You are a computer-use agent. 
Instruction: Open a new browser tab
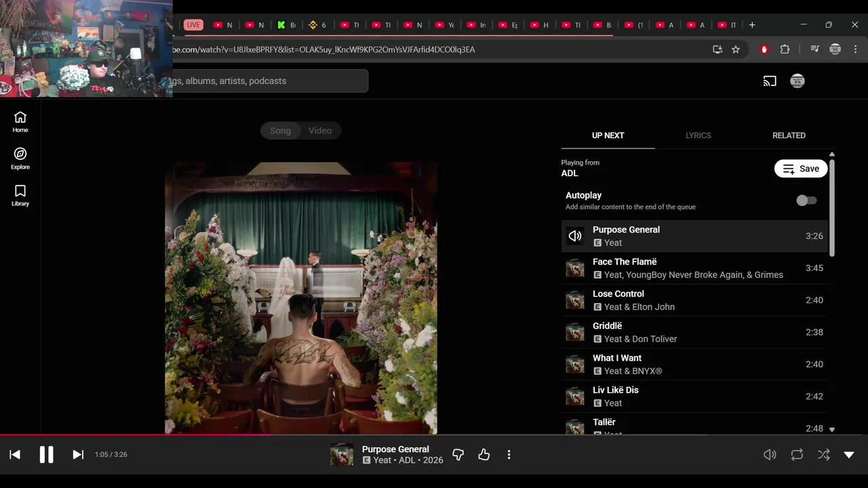(x=752, y=25)
